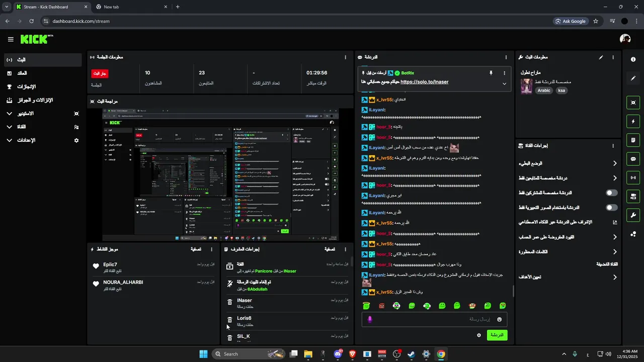Open the hamburger menu beside the Kick logo
Screen dimensions: 644x362
tap(11, 39)
